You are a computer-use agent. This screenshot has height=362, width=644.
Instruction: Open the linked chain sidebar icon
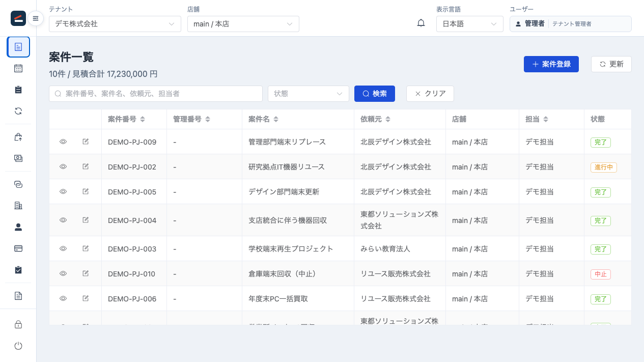(x=18, y=184)
